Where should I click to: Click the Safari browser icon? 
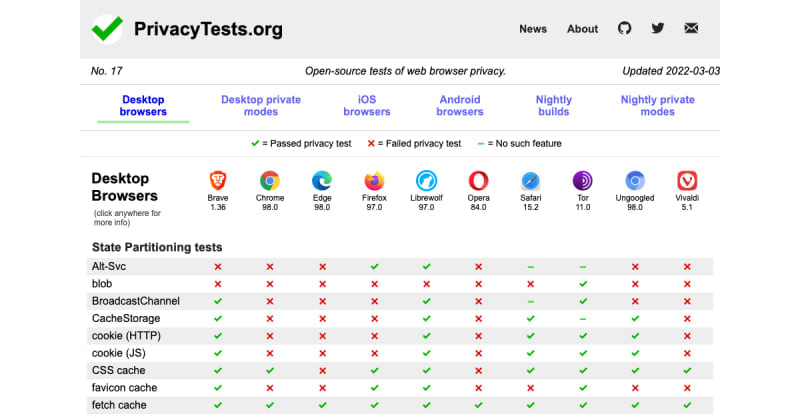click(531, 181)
